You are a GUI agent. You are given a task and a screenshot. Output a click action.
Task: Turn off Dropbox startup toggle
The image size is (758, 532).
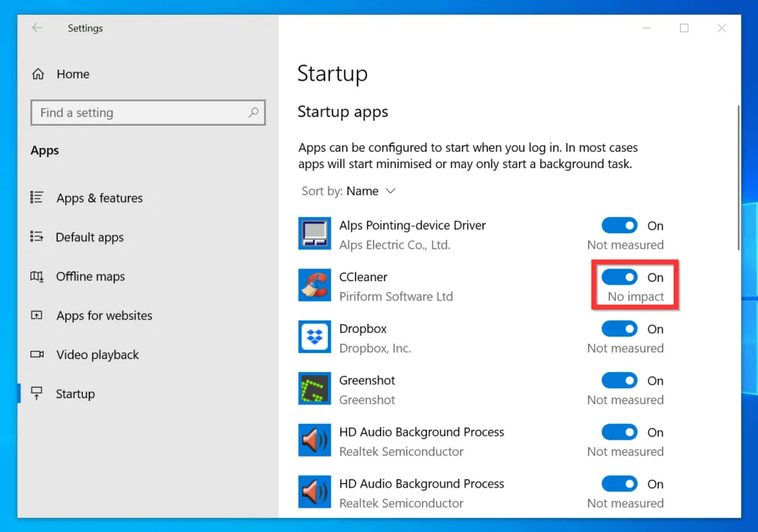620,329
